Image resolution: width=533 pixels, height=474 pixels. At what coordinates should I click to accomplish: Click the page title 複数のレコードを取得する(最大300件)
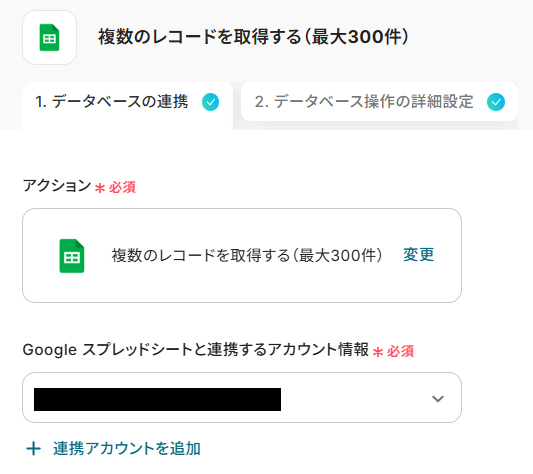tap(253, 37)
